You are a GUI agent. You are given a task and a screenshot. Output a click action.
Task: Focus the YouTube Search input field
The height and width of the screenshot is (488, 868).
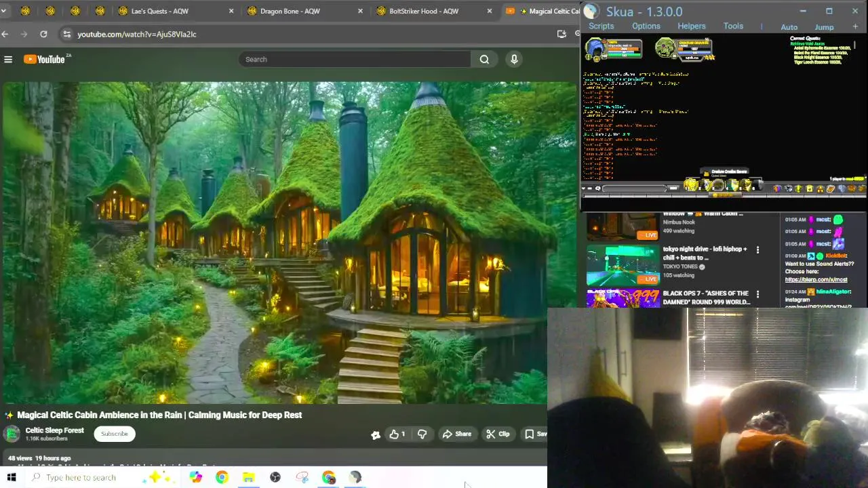355,60
